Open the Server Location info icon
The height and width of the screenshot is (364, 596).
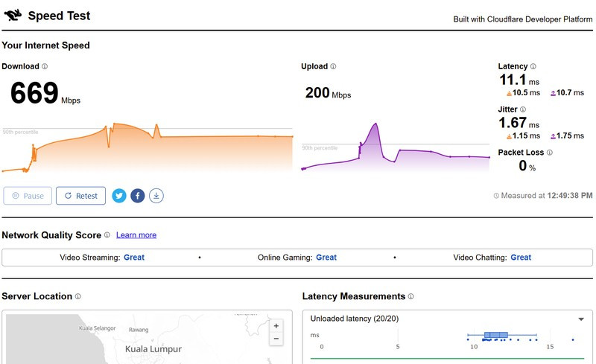pos(78,296)
